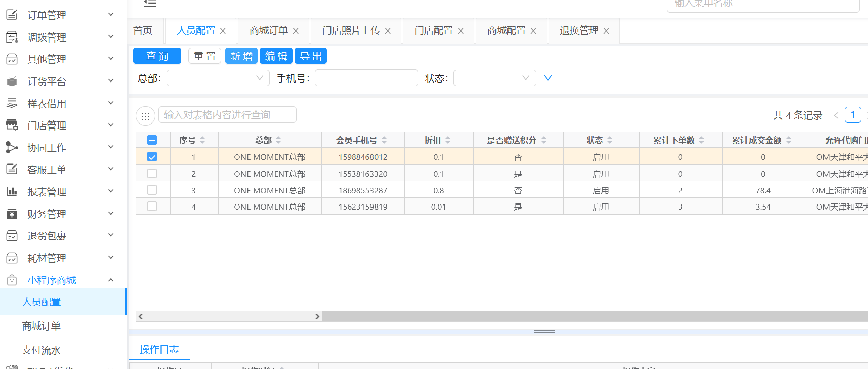Sort by 折扣 column sort icon
The height and width of the screenshot is (369, 868).
[448, 140]
